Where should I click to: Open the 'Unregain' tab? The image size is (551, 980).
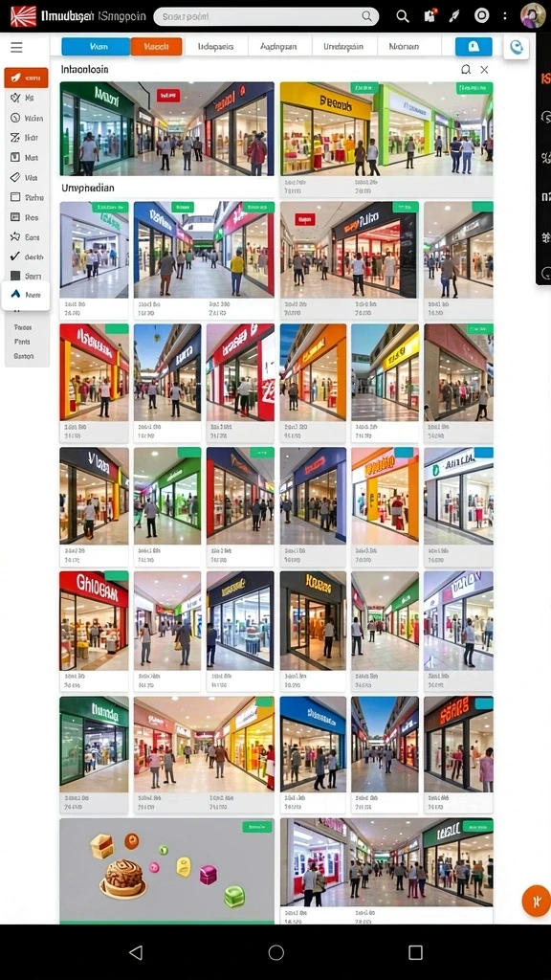(x=343, y=47)
